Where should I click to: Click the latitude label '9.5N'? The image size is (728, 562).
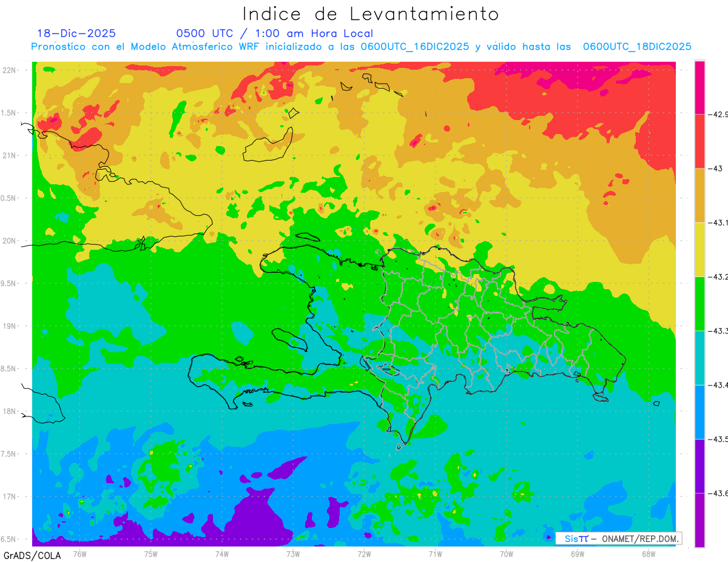[9, 283]
